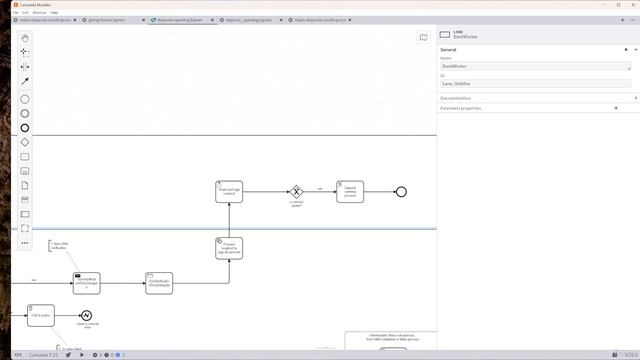Screen dimensions: 640x360
Task: Create a group from palette
Action: pyautogui.click(x=25, y=229)
